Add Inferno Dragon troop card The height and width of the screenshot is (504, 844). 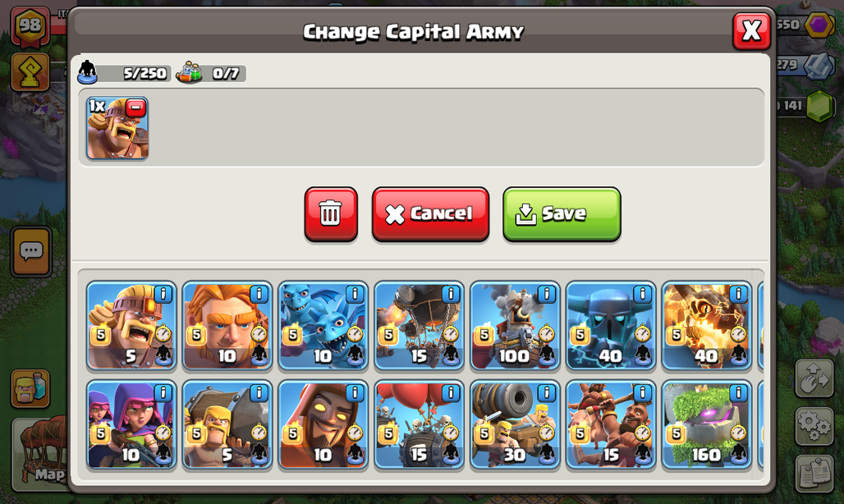[706, 325]
